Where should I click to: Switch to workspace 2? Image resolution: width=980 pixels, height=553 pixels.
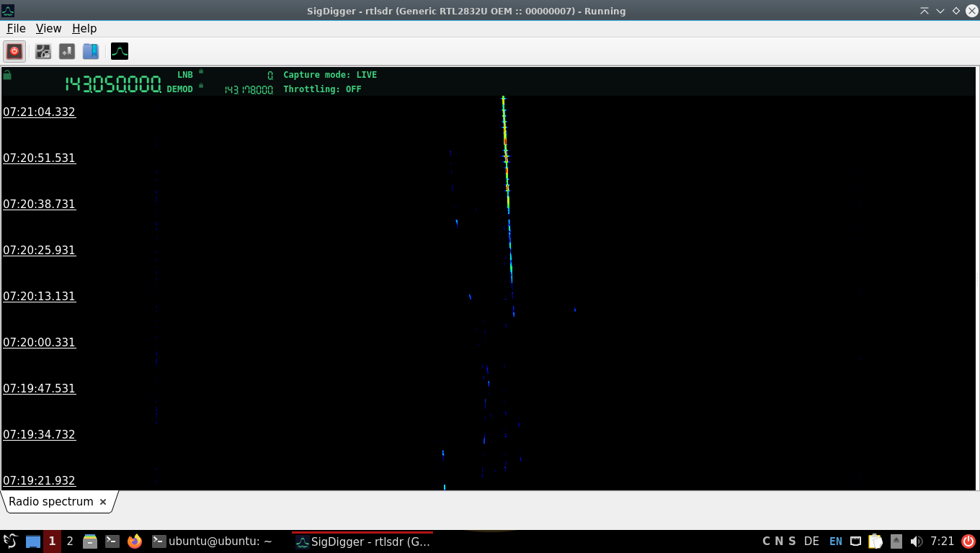70,541
